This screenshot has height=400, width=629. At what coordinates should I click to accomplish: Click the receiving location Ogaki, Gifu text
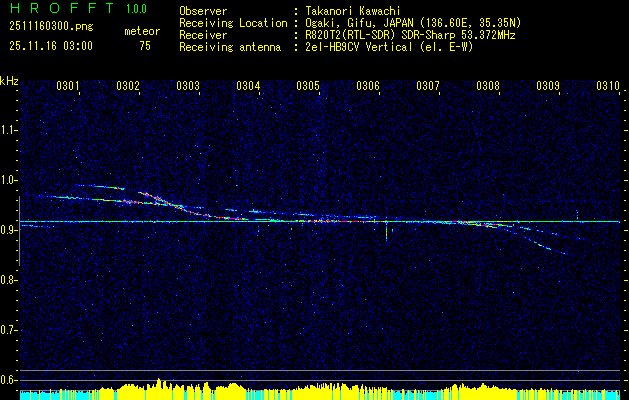tap(413, 23)
